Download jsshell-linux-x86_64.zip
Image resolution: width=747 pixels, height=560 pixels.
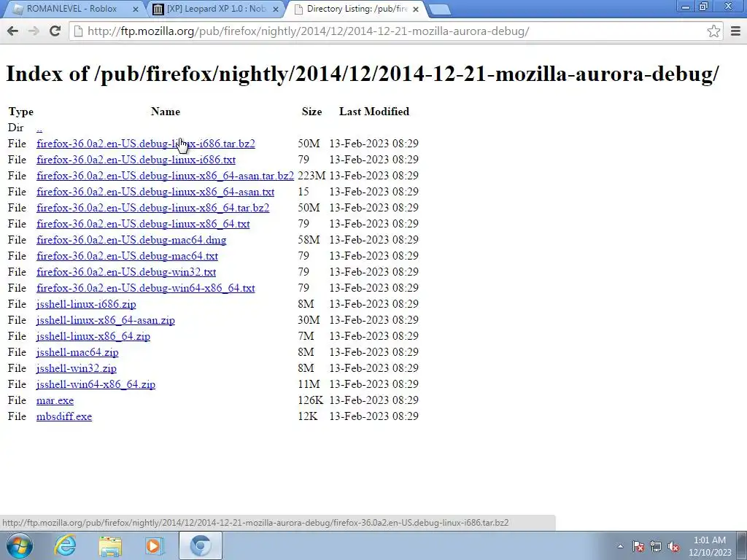point(93,336)
